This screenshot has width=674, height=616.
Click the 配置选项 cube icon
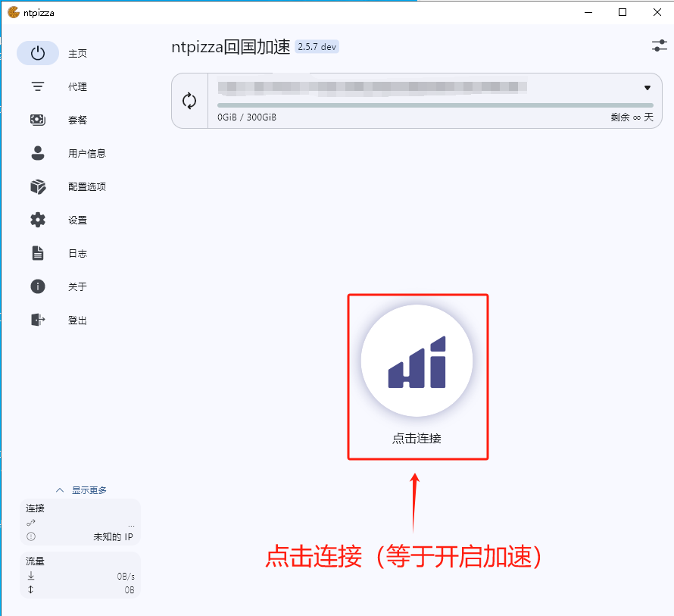click(38, 186)
